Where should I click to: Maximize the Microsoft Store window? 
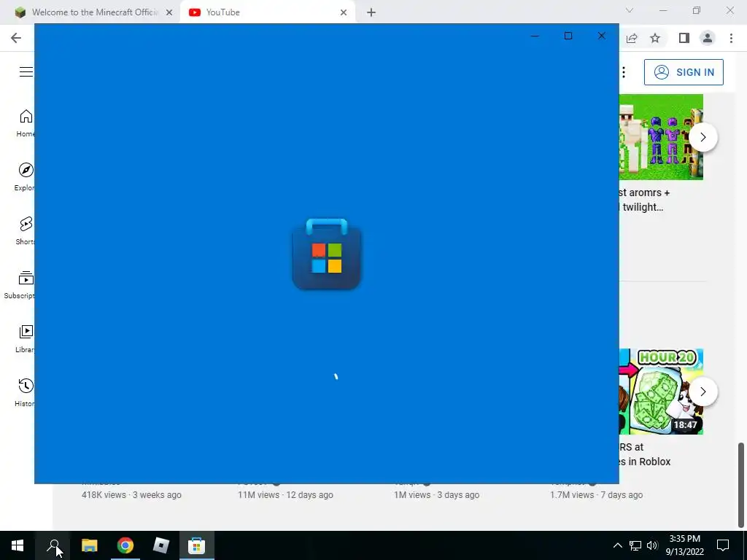pos(568,36)
